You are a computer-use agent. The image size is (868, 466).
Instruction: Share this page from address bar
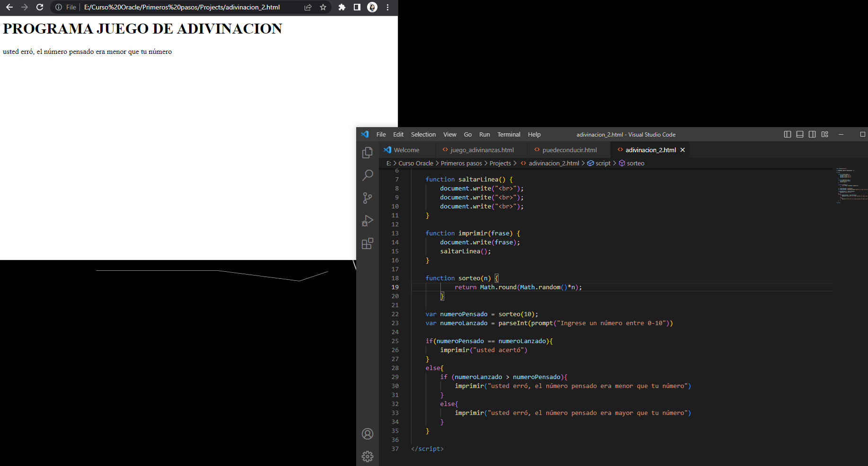[x=308, y=7]
